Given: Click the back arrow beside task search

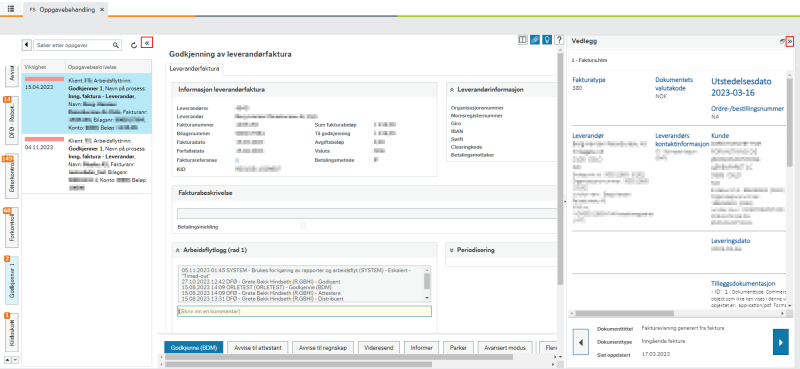Looking at the screenshot, I should tap(27, 45).
